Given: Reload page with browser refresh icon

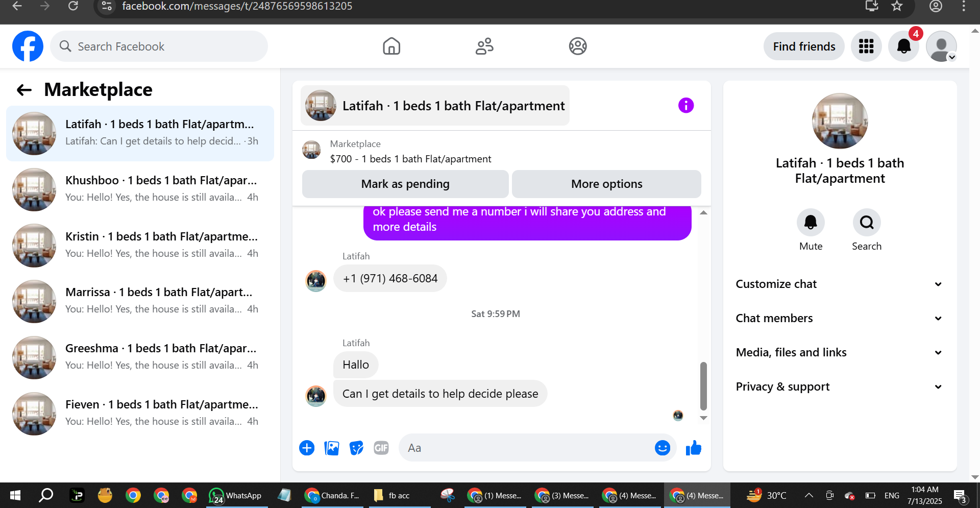Looking at the screenshot, I should point(73,6).
